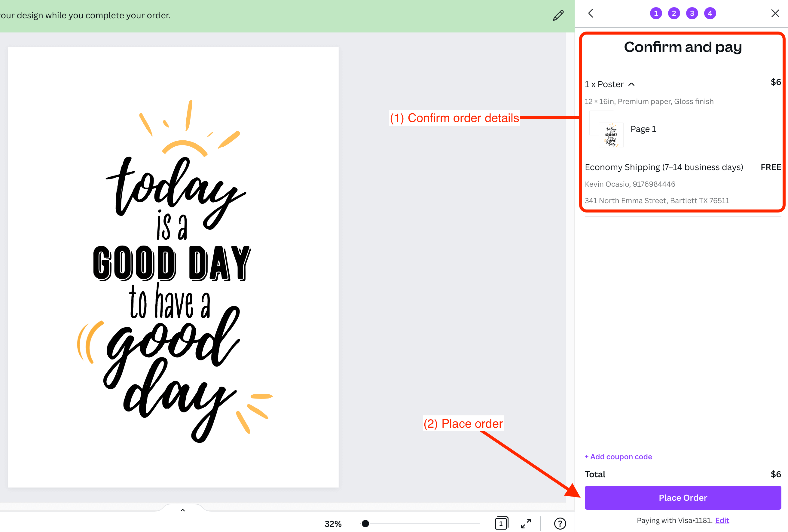
Task: Click the Page 1 poster thumbnail
Action: pos(611,135)
